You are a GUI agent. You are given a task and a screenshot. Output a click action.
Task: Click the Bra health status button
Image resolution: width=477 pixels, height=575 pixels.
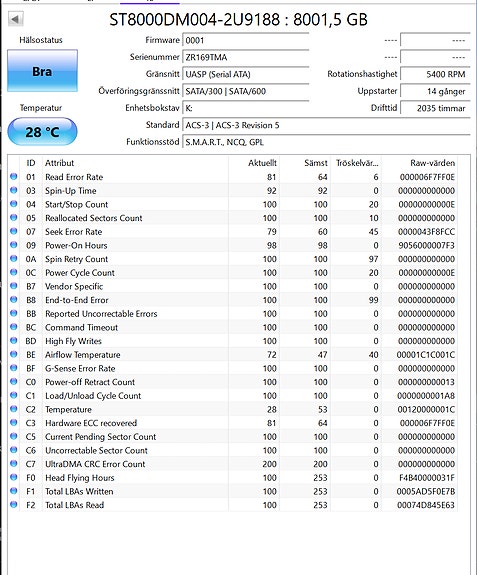[43, 71]
